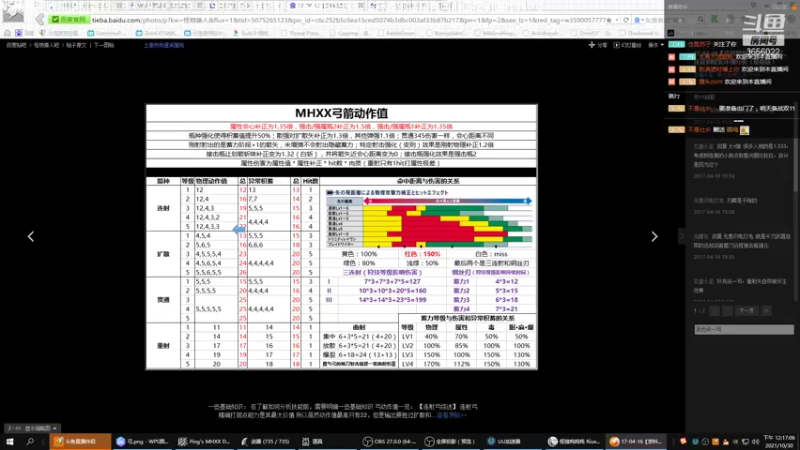Image resolution: width=800 pixels, height=450 pixels.
Task: Click 百度贴吧 in the breadcrumb
Action: 16,45
